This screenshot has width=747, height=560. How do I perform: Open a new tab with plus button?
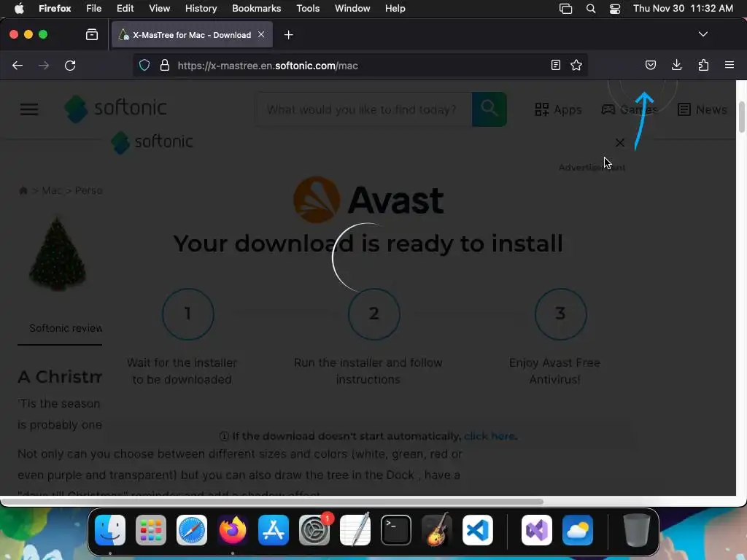click(x=288, y=35)
